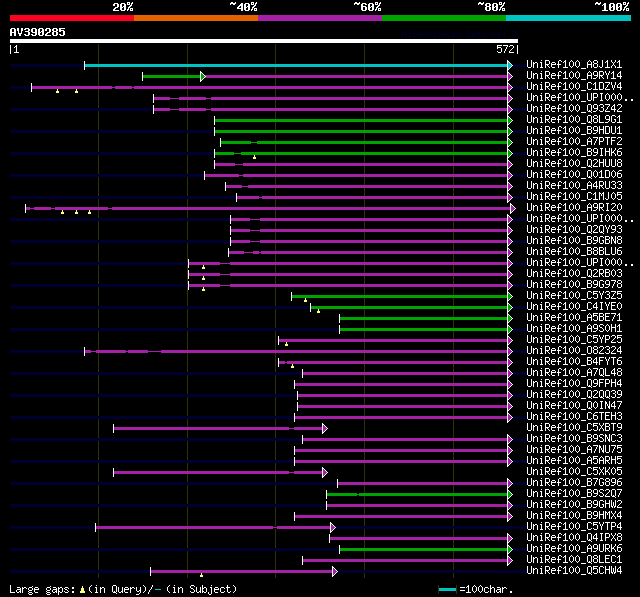640x597 pixels.
Task: Select the UniRef100_Q01D06 label
Action: [x=574, y=175]
